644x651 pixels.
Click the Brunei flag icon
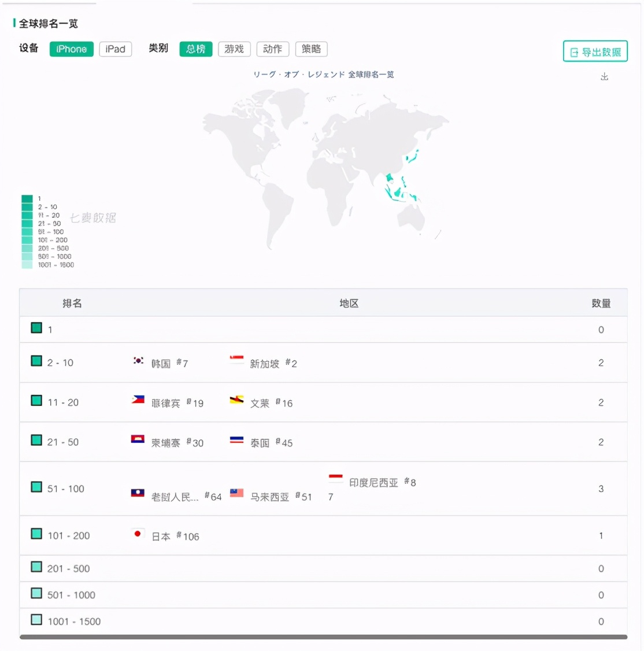coord(236,400)
